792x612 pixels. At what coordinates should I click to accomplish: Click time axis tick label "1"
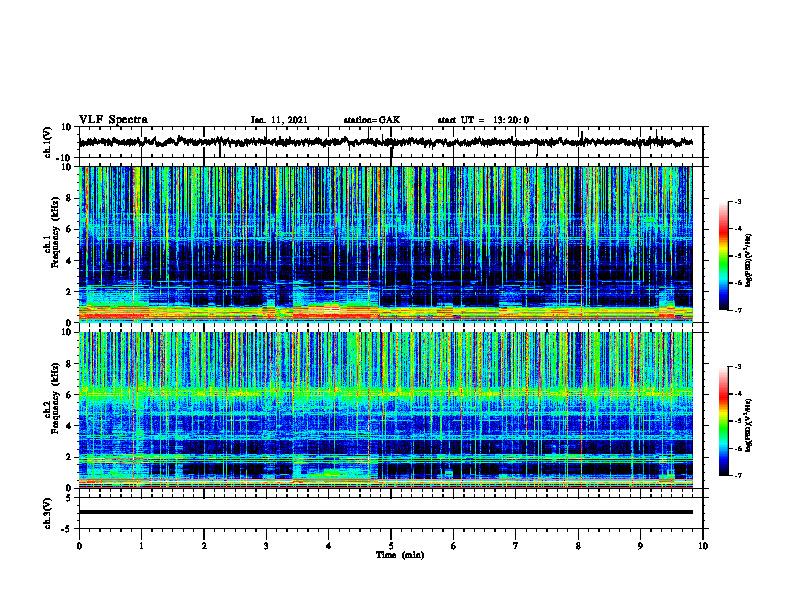[x=141, y=546]
